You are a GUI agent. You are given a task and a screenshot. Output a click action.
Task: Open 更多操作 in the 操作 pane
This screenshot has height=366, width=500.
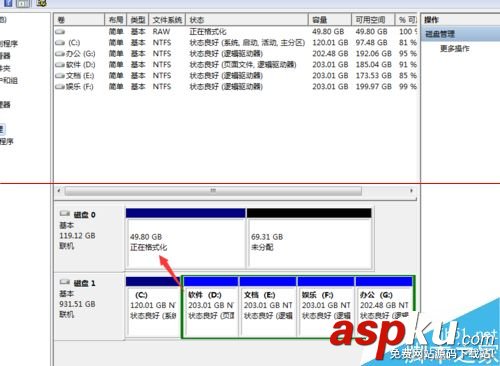[x=455, y=49]
